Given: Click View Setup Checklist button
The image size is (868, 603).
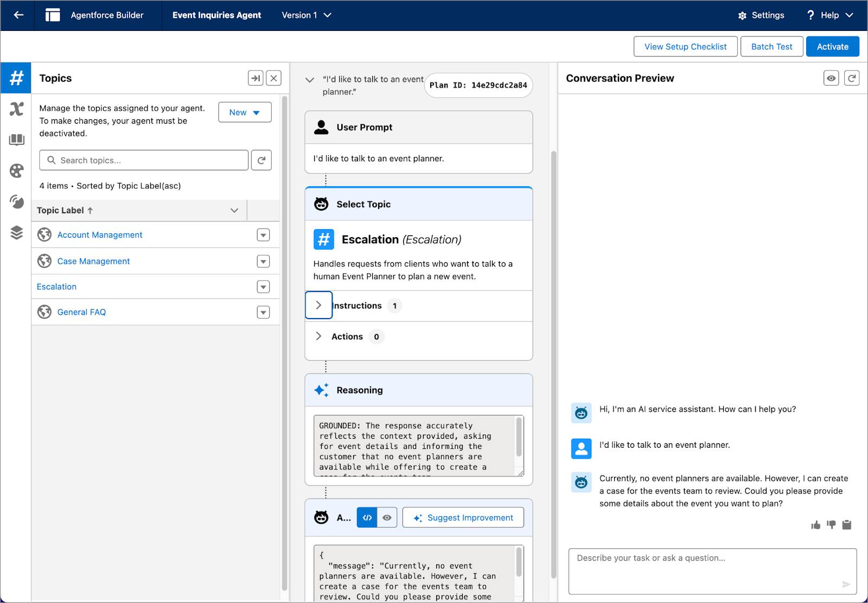Looking at the screenshot, I should [x=685, y=47].
